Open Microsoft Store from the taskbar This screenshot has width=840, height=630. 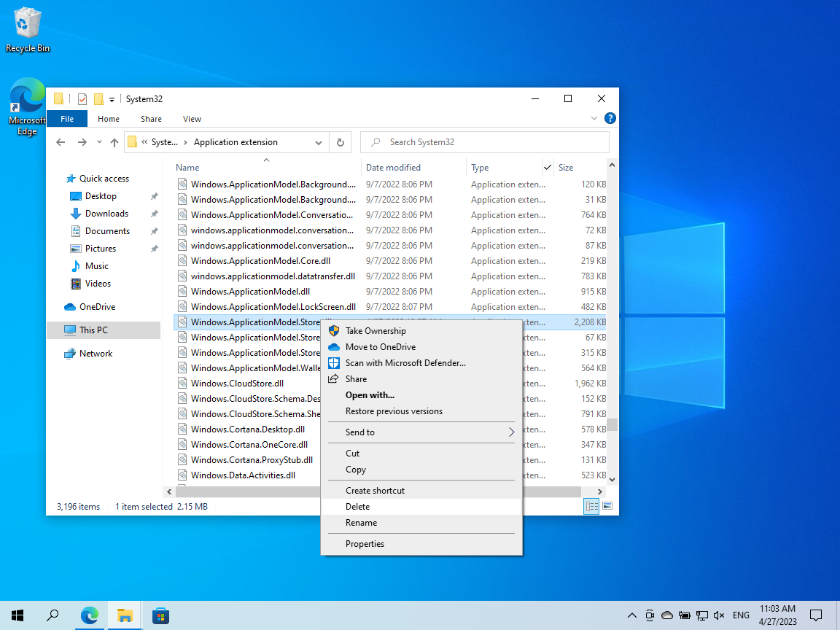pos(160,615)
